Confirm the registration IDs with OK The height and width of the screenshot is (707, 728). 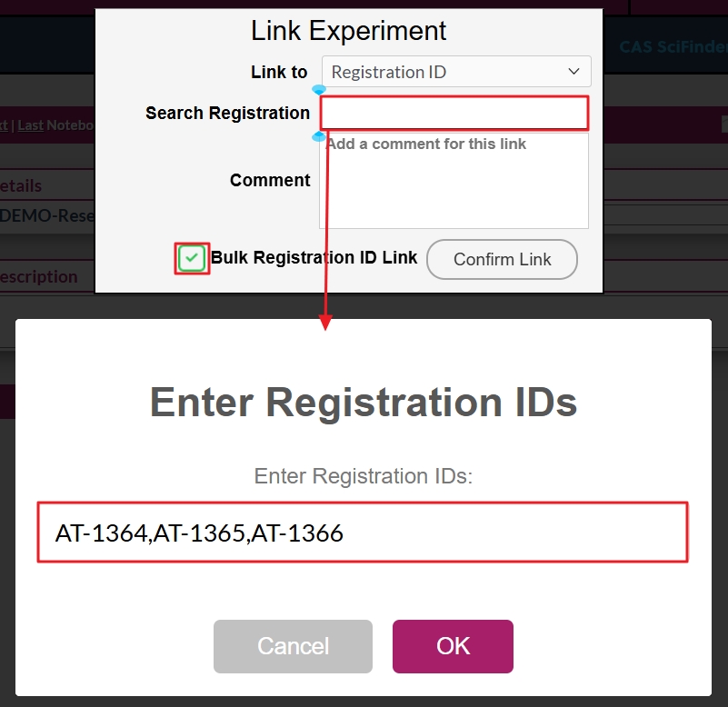(x=453, y=646)
